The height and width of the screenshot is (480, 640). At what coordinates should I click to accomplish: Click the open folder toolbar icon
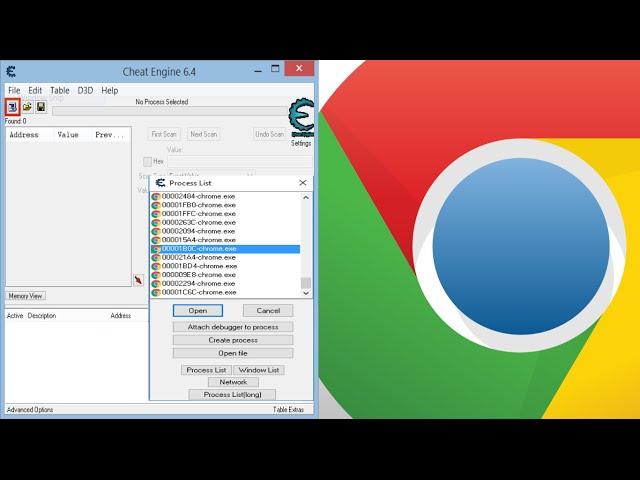(x=27, y=107)
